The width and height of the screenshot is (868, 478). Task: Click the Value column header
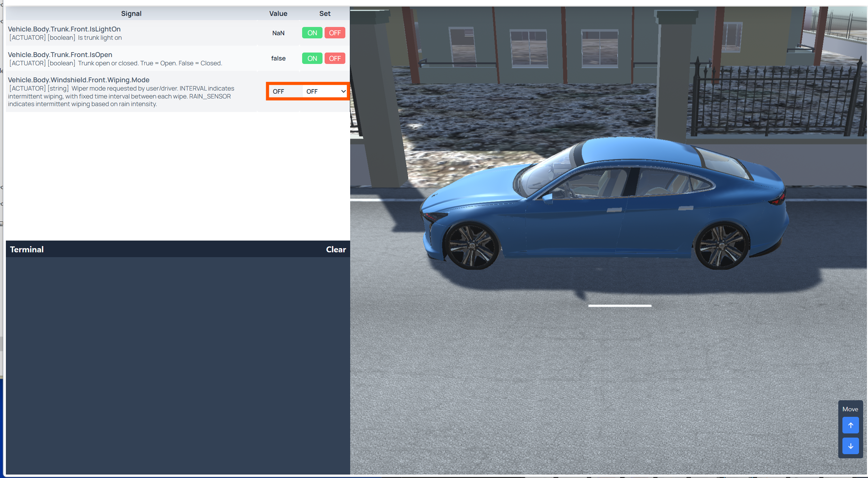(278, 13)
